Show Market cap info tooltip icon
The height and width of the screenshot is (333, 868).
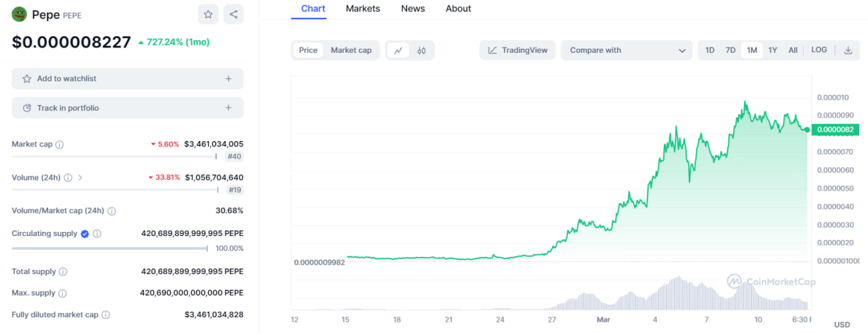[x=60, y=144]
